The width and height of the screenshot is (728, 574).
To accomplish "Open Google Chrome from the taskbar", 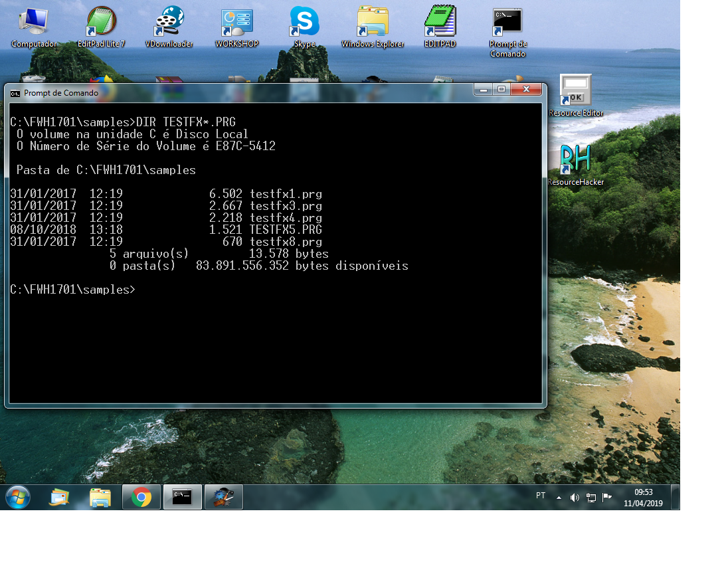I will [x=141, y=497].
